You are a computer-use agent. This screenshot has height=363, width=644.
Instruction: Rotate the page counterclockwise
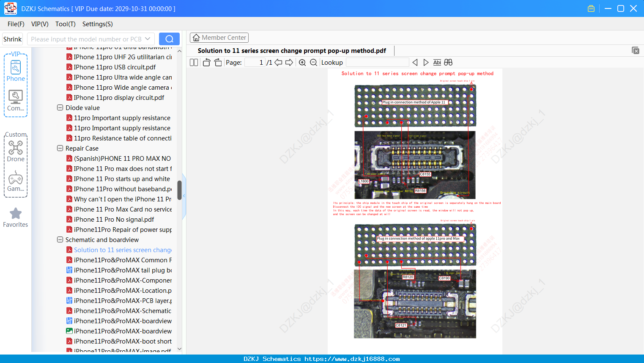[x=206, y=63]
